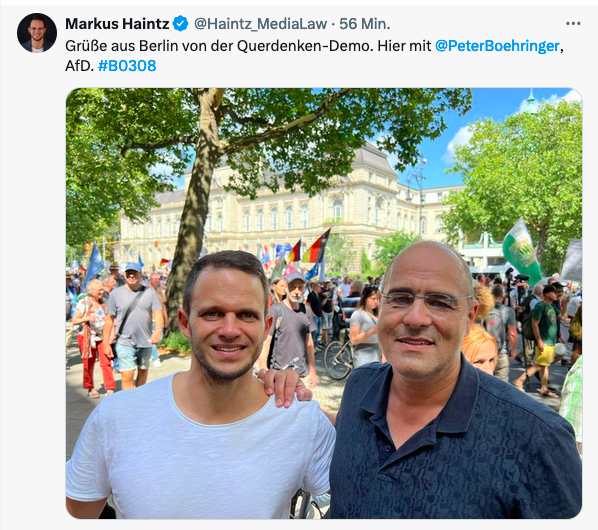The width and height of the screenshot is (598, 530).
Task: Click the hand resting on the shoulder
Action: pos(284,387)
